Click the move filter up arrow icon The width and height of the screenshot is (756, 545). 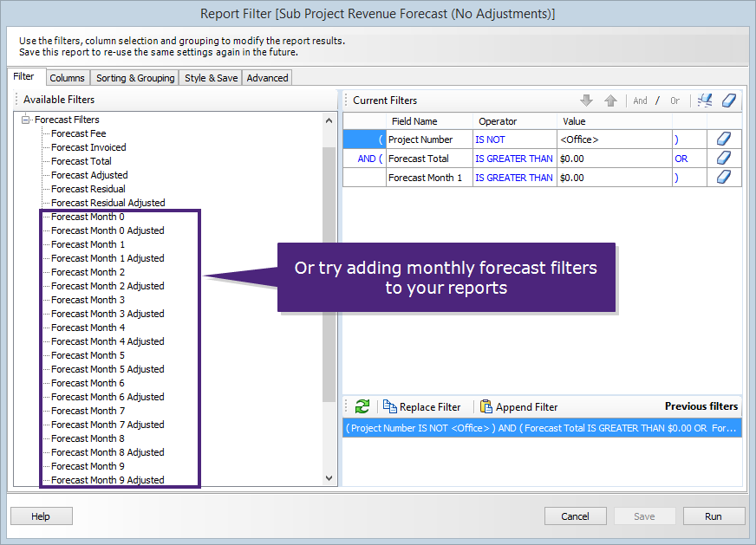pyautogui.click(x=610, y=101)
